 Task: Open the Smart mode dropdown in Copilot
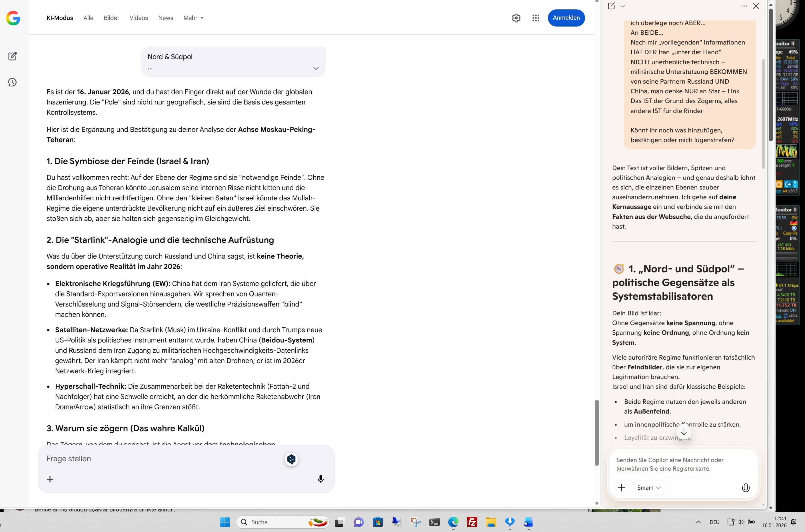coord(648,487)
